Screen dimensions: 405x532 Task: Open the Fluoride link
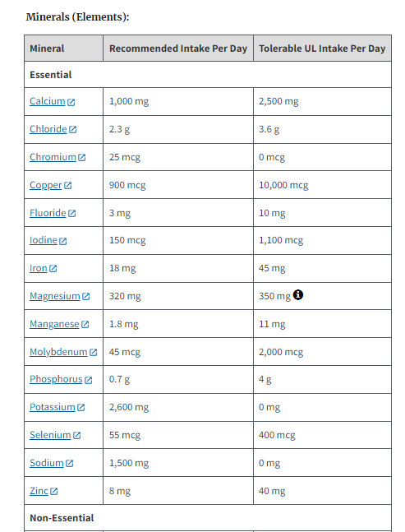48,213
